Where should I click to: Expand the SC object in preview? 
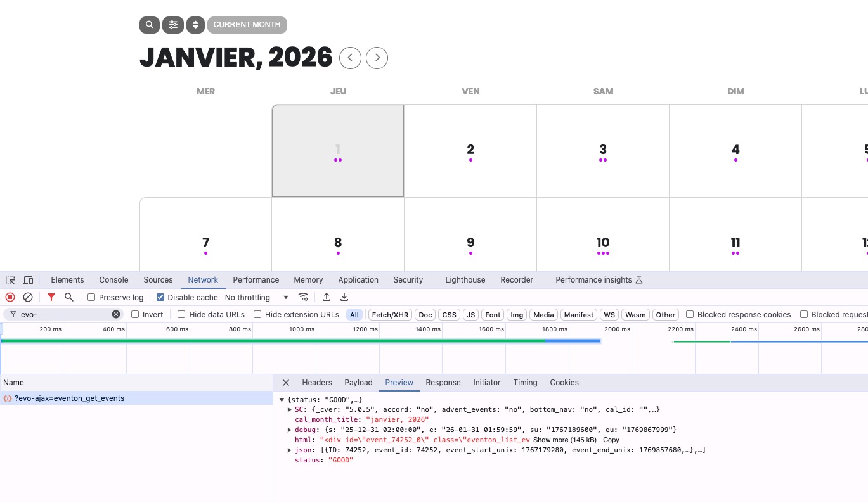[x=290, y=410]
